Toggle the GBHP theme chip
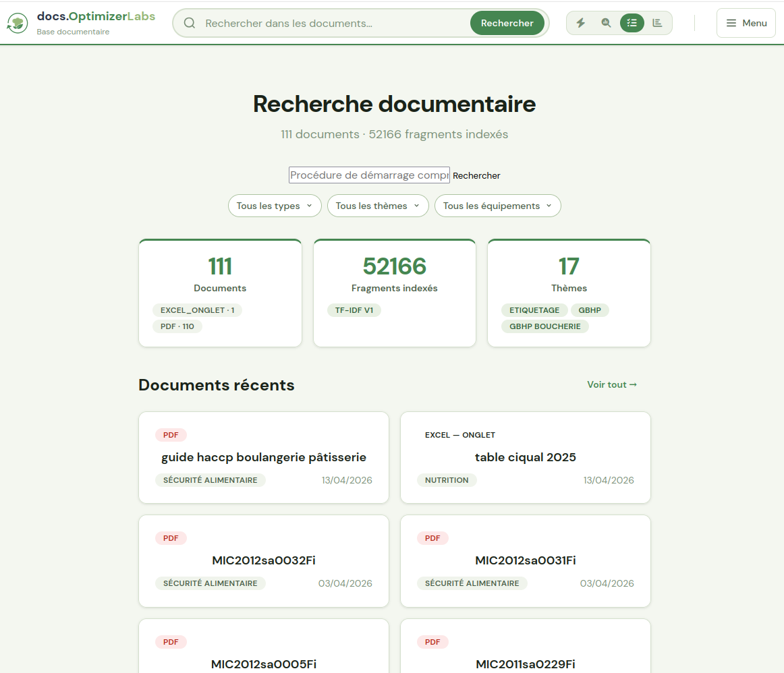 [590, 310]
